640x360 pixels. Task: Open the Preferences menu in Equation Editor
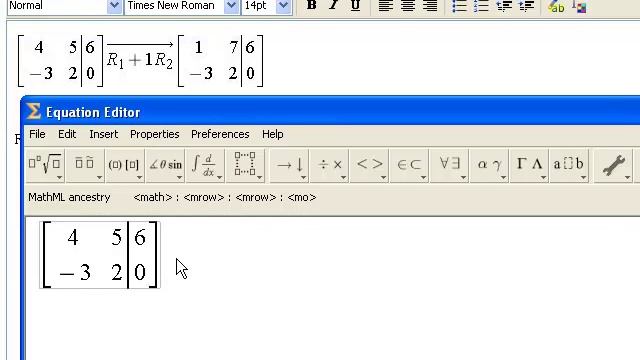[x=220, y=134]
